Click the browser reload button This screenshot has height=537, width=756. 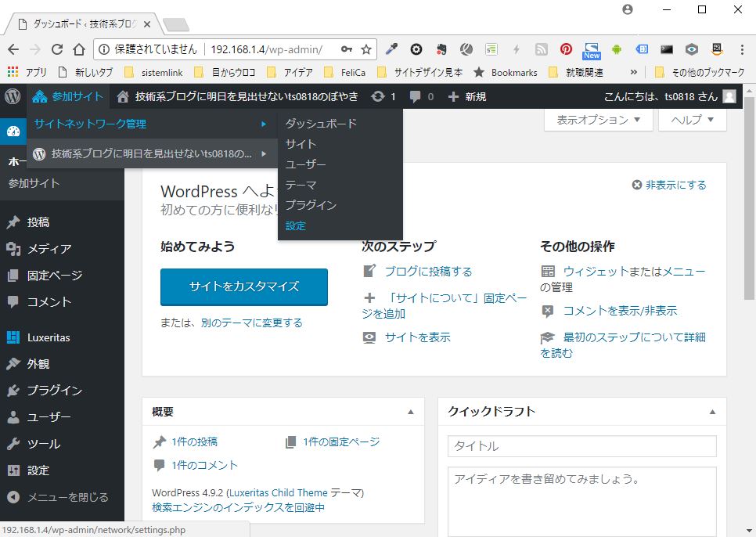pos(57,49)
